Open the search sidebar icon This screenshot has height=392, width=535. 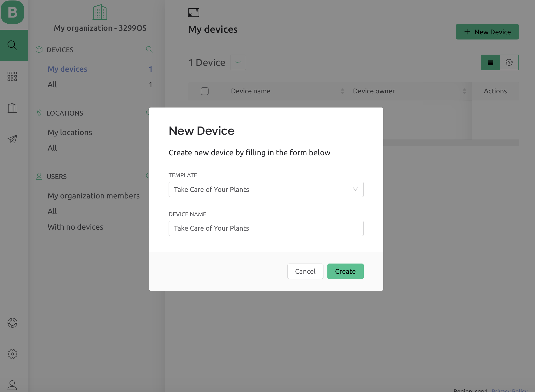pos(12,45)
